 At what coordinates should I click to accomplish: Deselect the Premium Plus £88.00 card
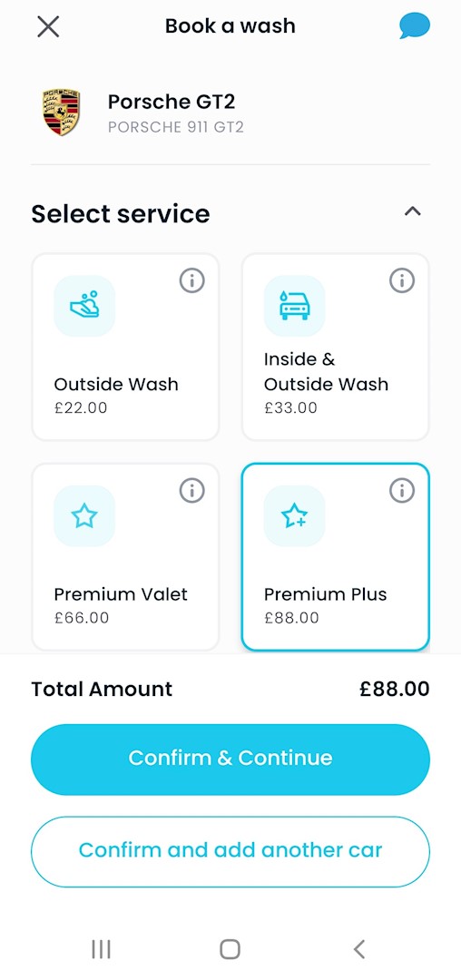point(336,557)
